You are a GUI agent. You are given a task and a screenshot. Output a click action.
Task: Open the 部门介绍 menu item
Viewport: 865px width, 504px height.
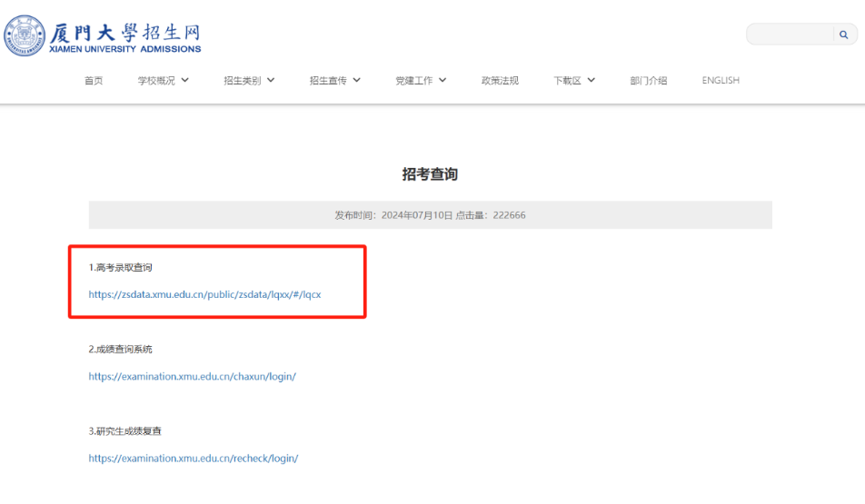[649, 81]
